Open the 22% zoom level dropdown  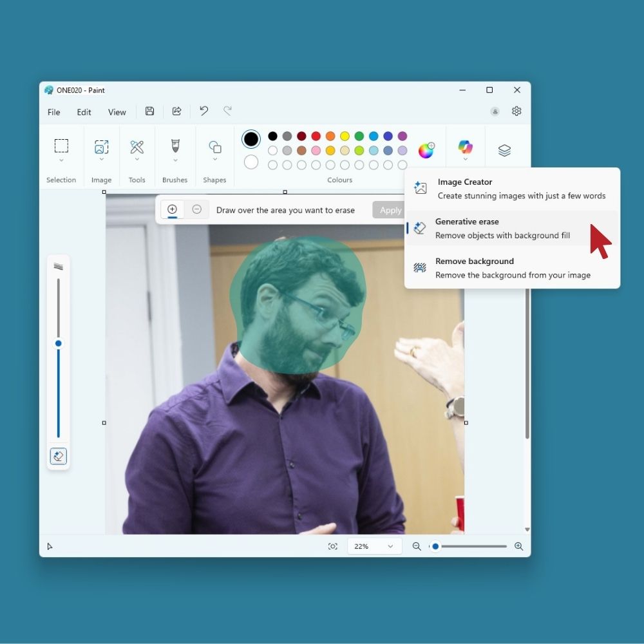click(374, 546)
